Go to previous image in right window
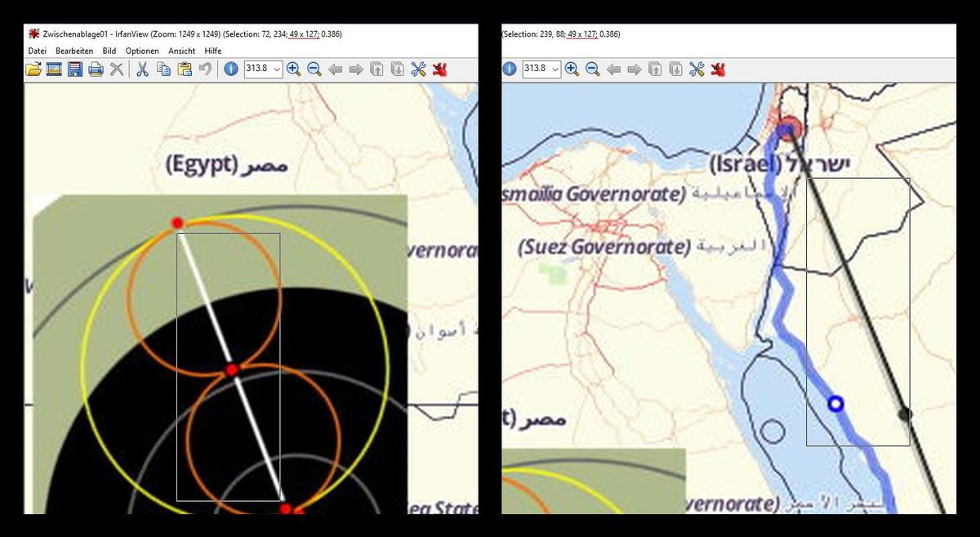 pyautogui.click(x=614, y=69)
